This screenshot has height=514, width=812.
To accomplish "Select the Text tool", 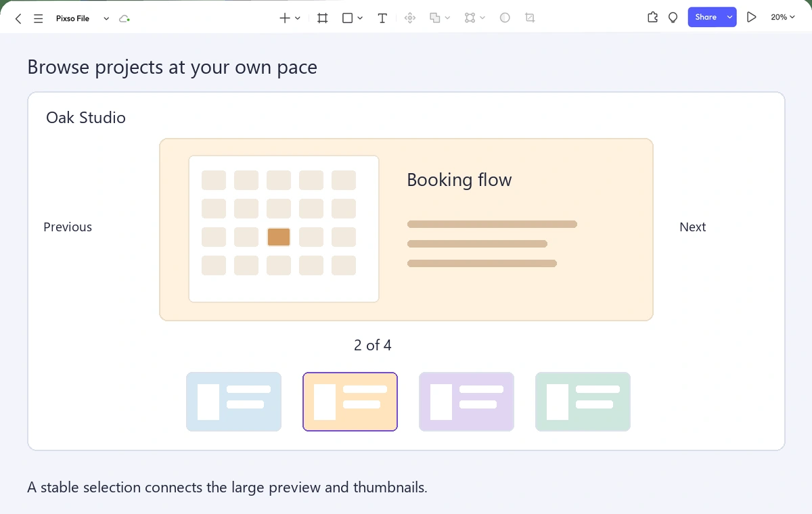I will [x=382, y=18].
